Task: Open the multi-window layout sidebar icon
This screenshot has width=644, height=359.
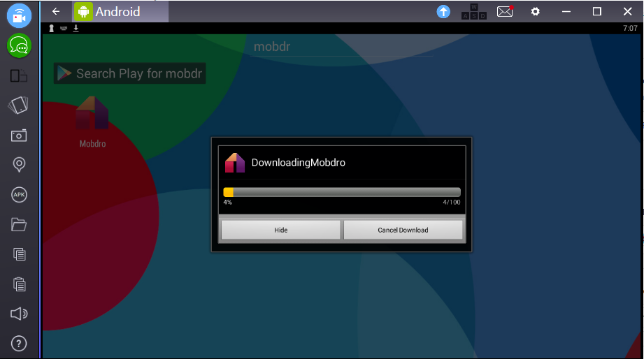Action: (x=19, y=76)
